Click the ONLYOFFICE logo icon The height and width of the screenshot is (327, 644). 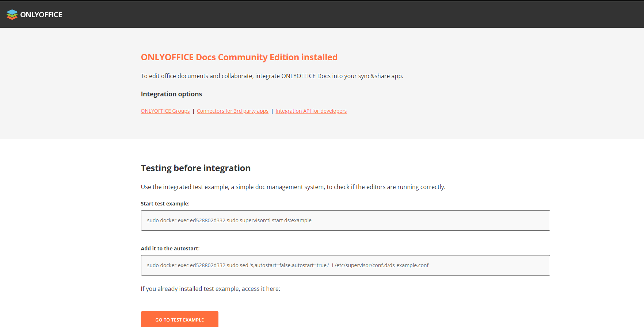[x=12, y=15]
